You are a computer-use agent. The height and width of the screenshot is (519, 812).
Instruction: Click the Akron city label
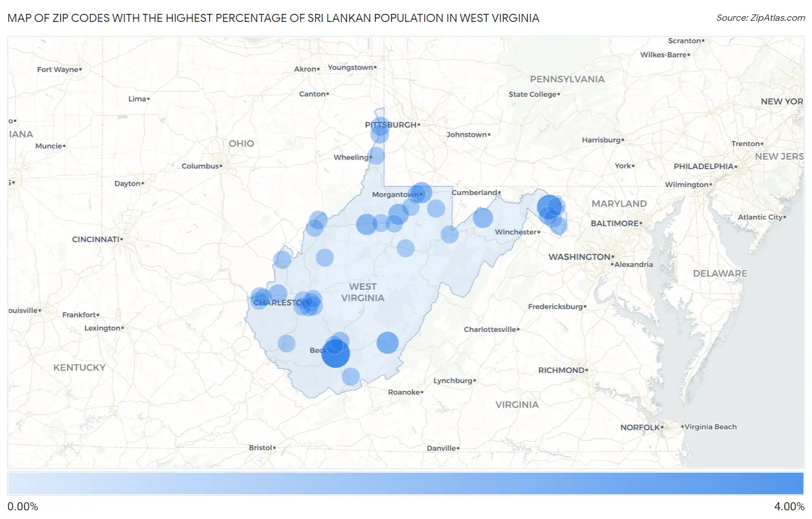305,69
